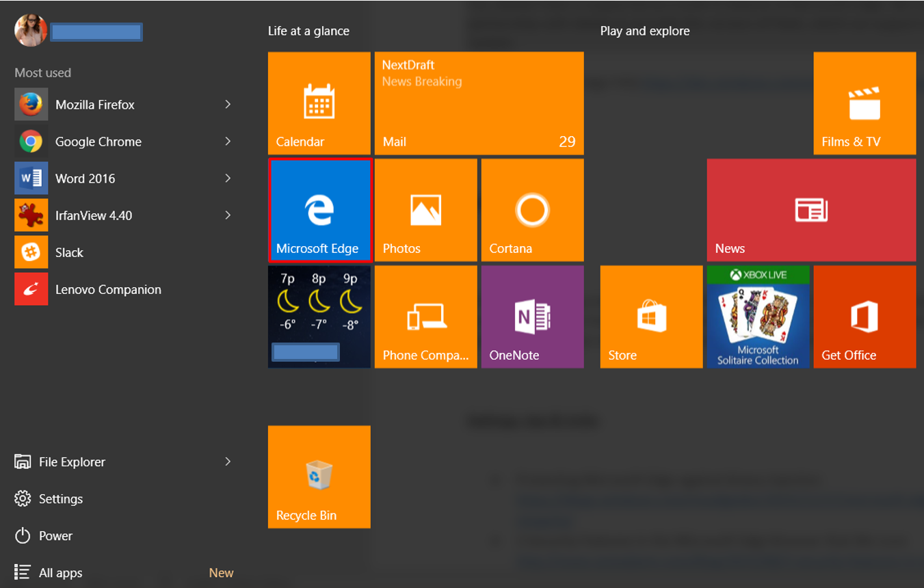This screenshot has width=924, height=588.
Task: Select the Google Chrome label
Action: (98, 142)
